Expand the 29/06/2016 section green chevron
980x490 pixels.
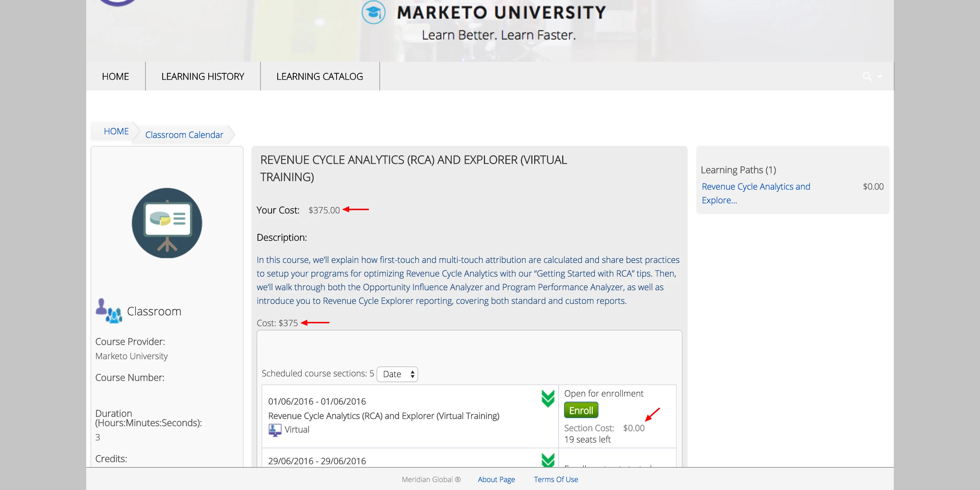coord(547,460)
